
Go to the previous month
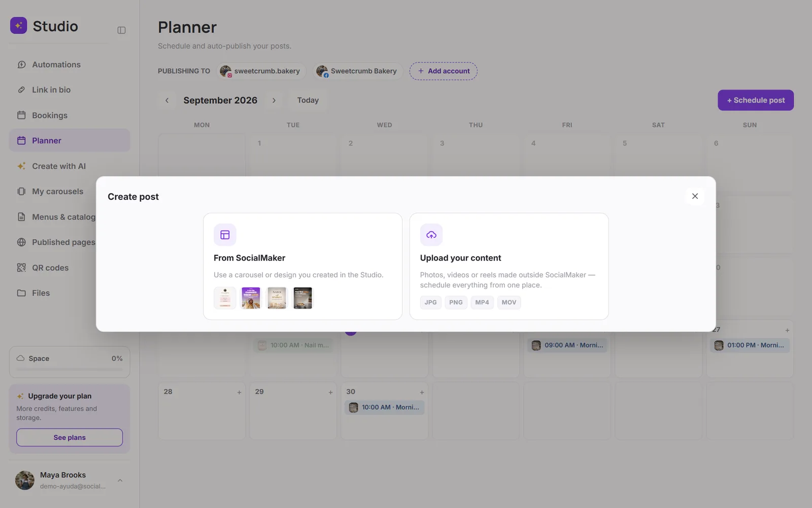[x=167, y=101]
